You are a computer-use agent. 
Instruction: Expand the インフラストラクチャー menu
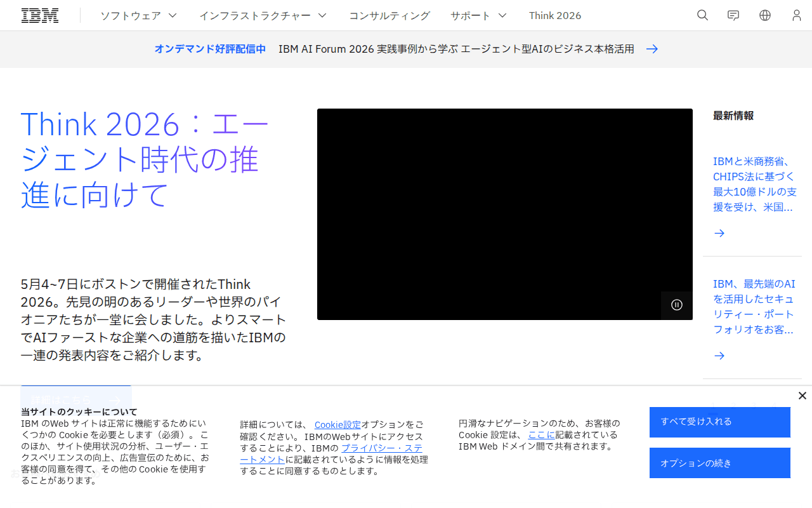(x=263, y=15)
